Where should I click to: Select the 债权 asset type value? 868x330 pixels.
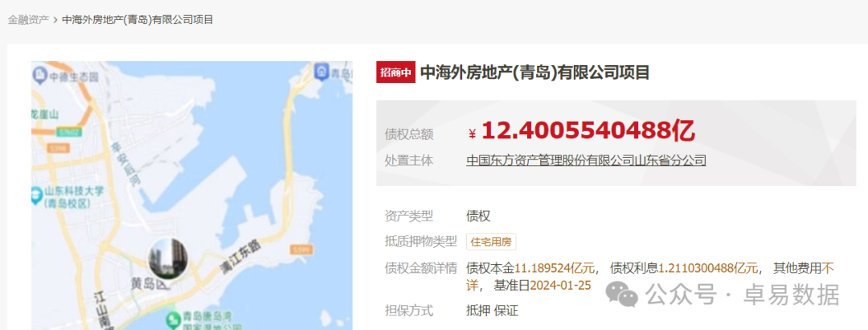tap(478, 216)
